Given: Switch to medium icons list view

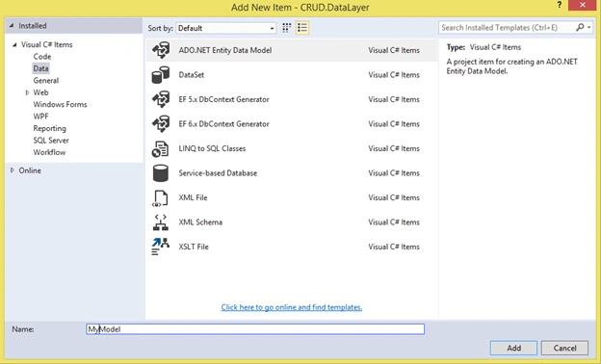Looking at the screenshot, I should (x=302, y=28).
